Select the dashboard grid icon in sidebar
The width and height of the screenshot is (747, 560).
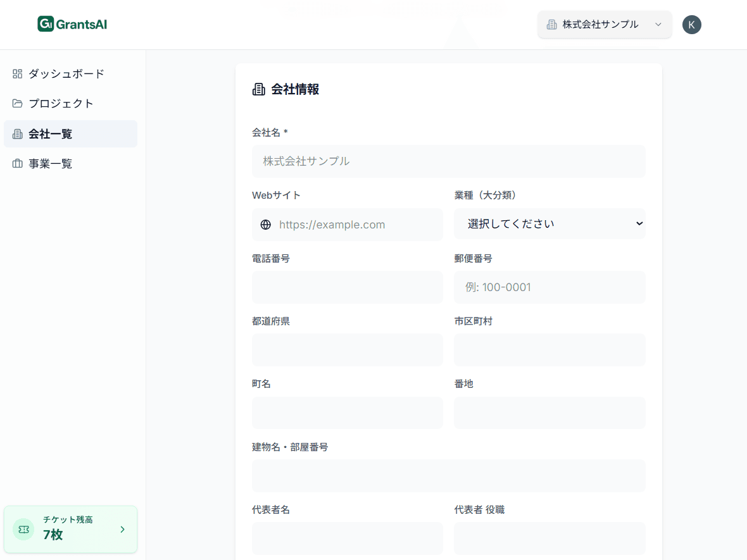coord(16,73)
